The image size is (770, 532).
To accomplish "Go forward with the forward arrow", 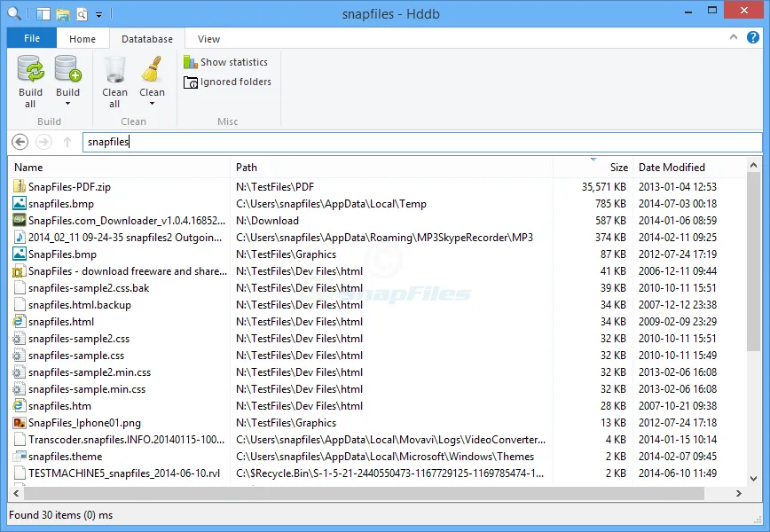I will 43,143.
